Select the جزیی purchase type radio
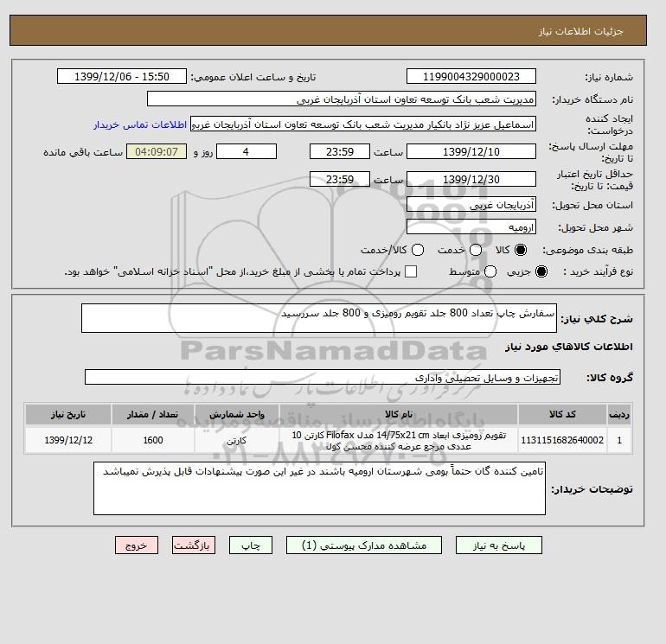 coord(541,271)
